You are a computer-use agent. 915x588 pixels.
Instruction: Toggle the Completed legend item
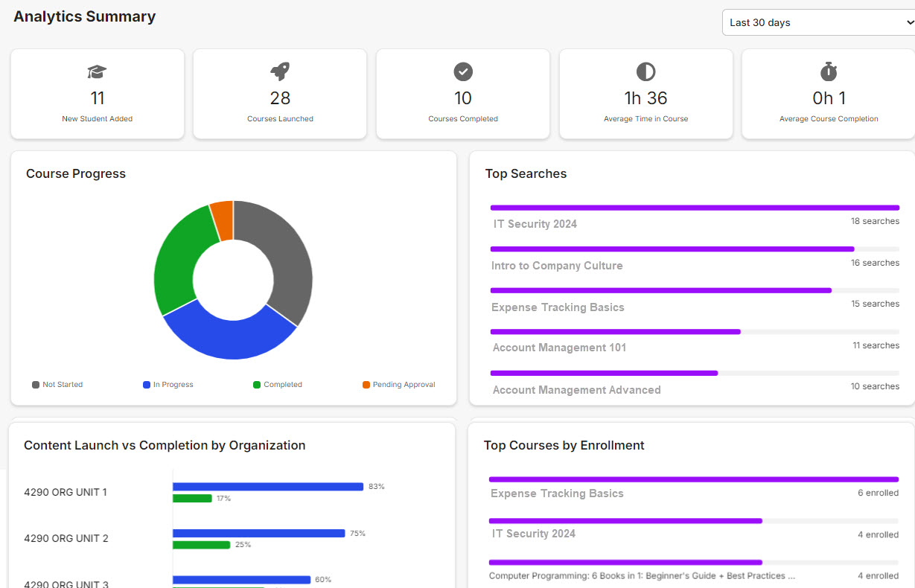click(278, 385)
